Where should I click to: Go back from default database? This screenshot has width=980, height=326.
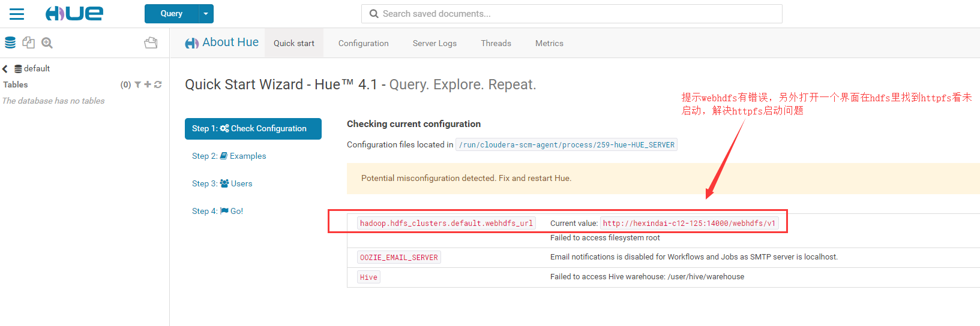point(5,69)
